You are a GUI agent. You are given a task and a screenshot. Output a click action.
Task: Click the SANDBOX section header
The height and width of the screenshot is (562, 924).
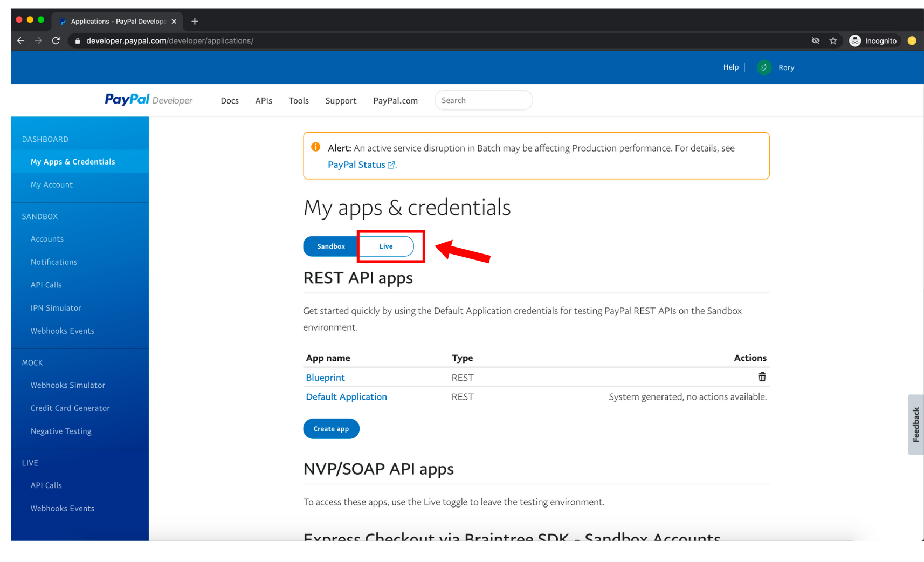(x=40, y=216)
